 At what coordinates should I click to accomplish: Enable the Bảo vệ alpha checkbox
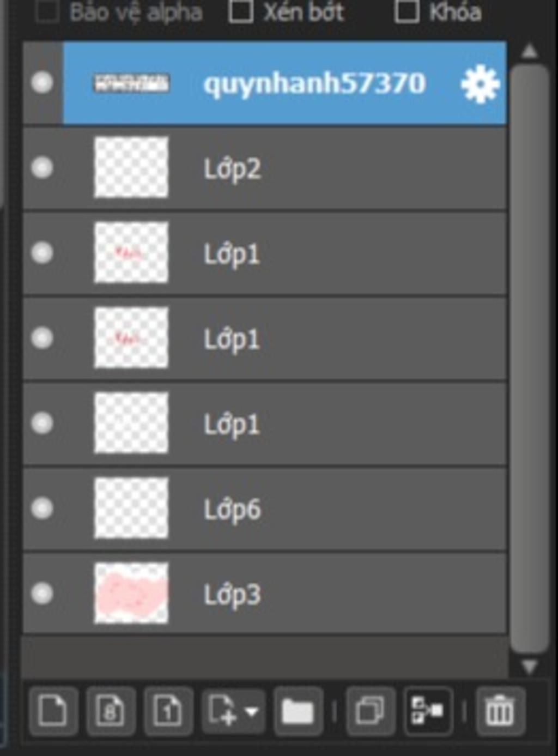point(47,11)
